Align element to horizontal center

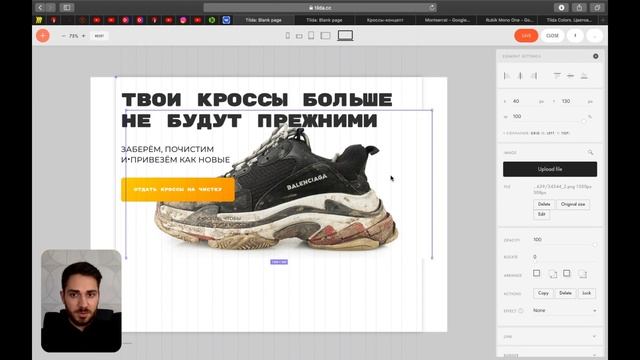(x=520, y=76)
